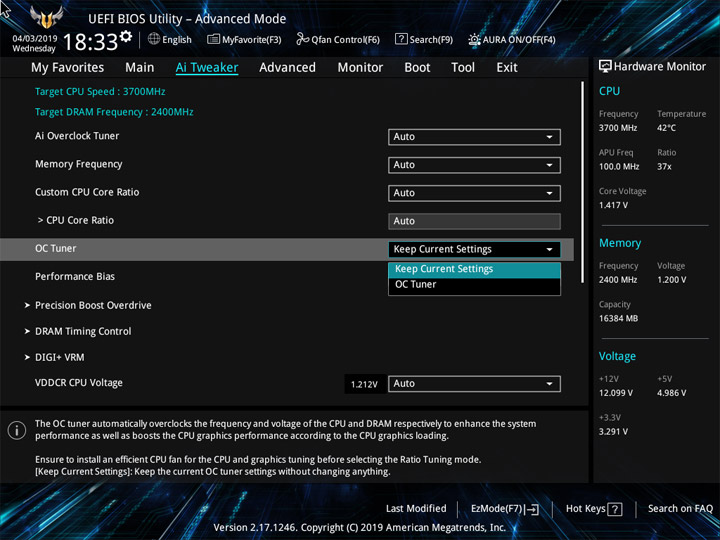Click Last Modified button
This screenshot has width=720, height=540.
[416, 509]
